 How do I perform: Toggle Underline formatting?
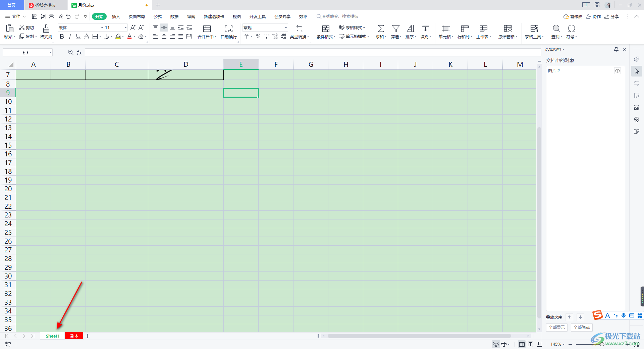[x=78, y=36]
